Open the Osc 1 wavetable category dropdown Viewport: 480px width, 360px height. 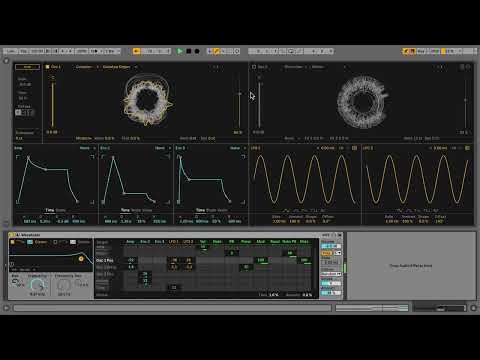(84, 67)
